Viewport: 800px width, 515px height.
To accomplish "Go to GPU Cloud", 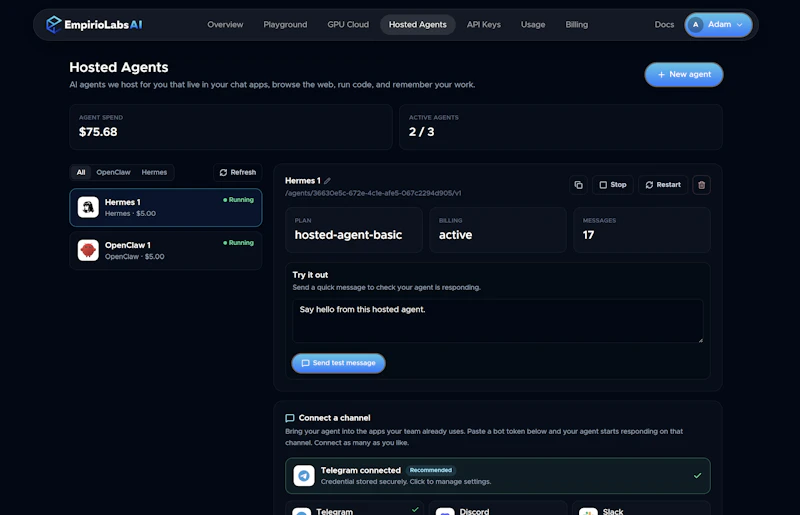I will [x=348, y=24].
